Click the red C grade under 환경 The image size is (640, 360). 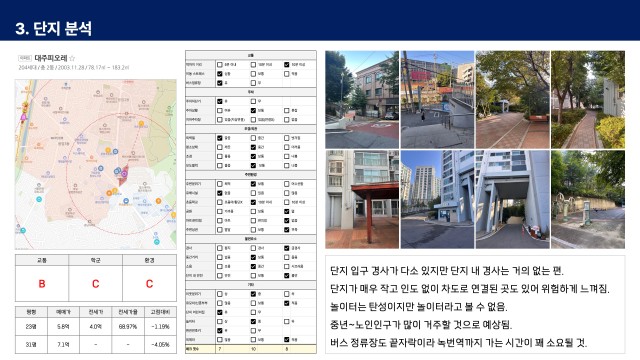coord(149,284)
